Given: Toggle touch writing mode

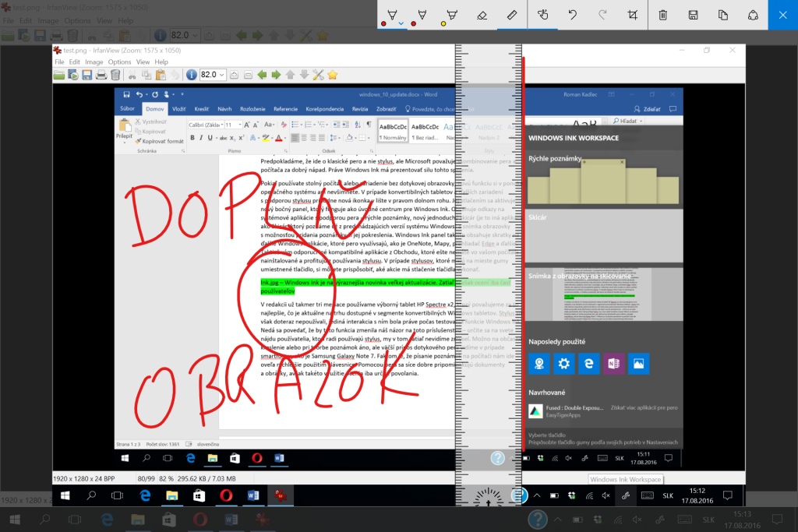Looking at the screenshot, I should coord(543,14).
